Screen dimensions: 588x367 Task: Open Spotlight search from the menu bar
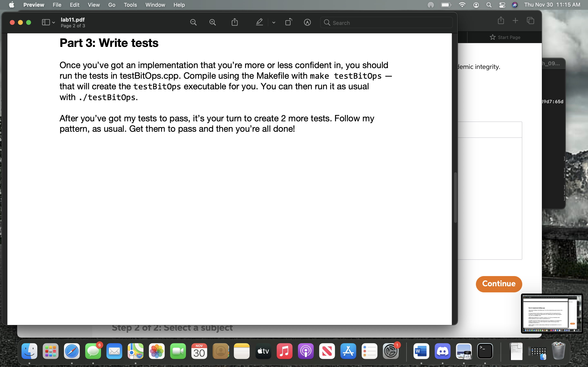pyautogui.click(x=489, y=5)
